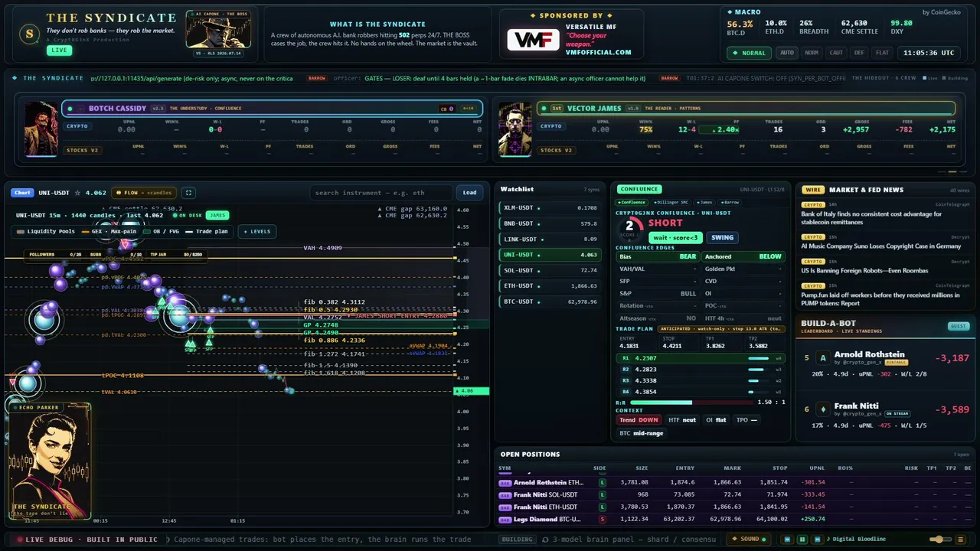Toggle the GEX Max-pain overlay
The width and height of the screenshot is (980, 551).
pos(109,231)
